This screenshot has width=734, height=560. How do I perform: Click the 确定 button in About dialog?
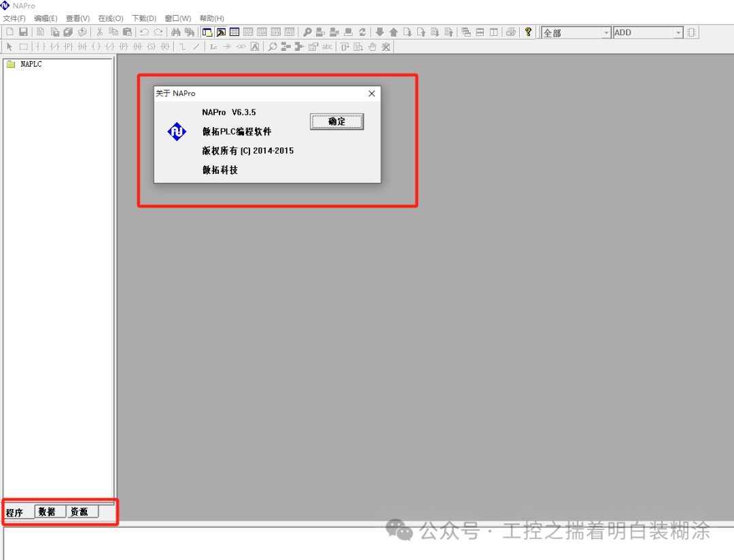(x=336, y=122)
